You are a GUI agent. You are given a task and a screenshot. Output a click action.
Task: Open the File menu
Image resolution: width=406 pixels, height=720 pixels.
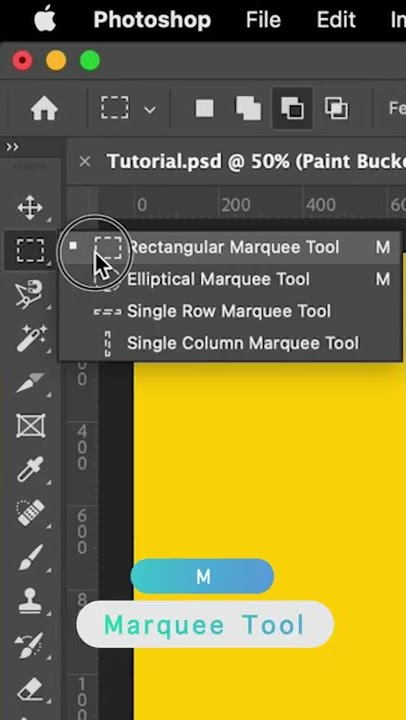click(263, 20)
